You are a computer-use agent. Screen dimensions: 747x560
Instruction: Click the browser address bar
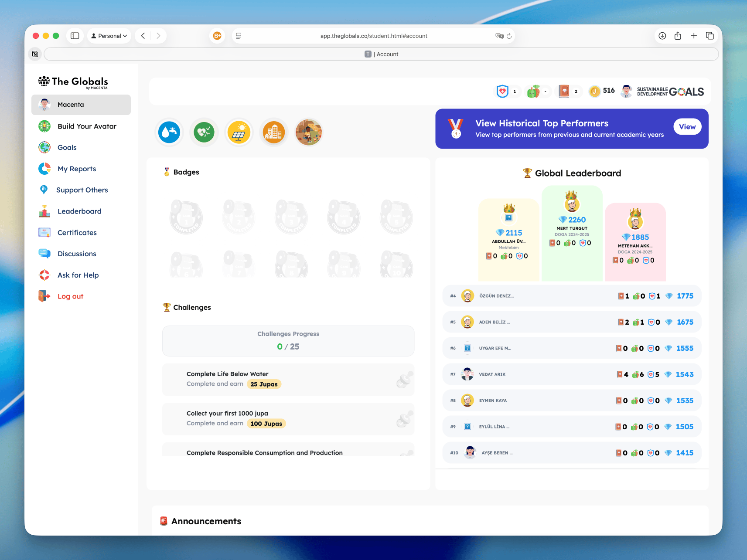coord(373,36)
